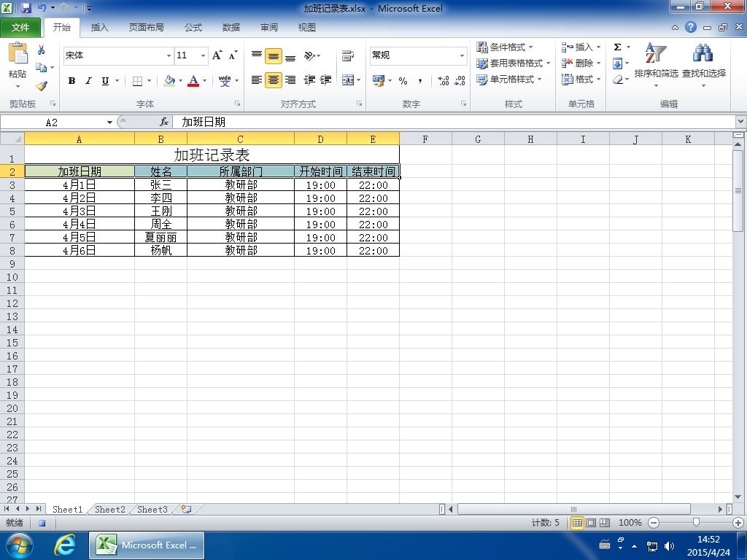Image resolution: width=747 pixels, height=560 pixels.
Task: Click the Copy icon
Action: [42, 68]
